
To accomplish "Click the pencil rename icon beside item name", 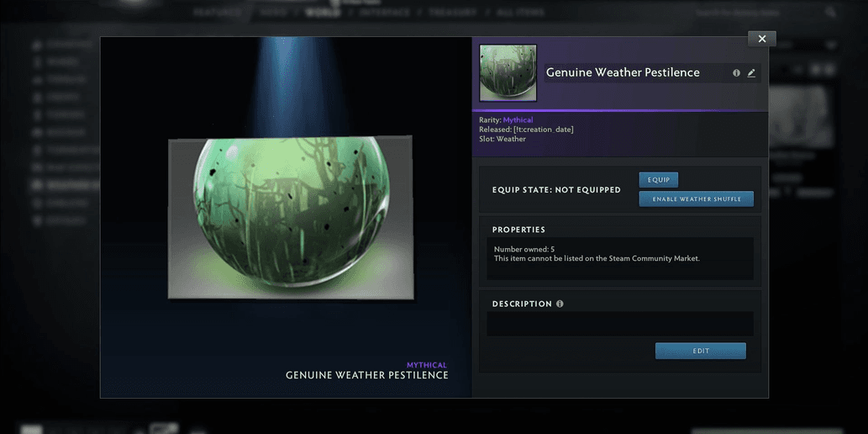I will 750,73.
